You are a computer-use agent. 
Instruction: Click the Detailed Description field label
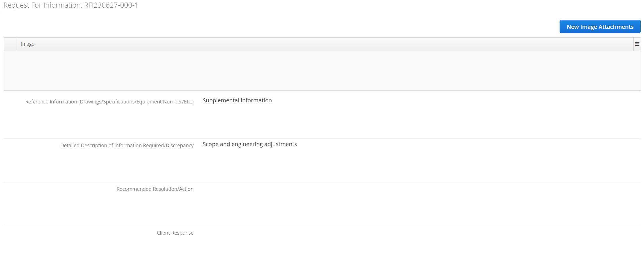pyautogui.click(x=127, y=146)
